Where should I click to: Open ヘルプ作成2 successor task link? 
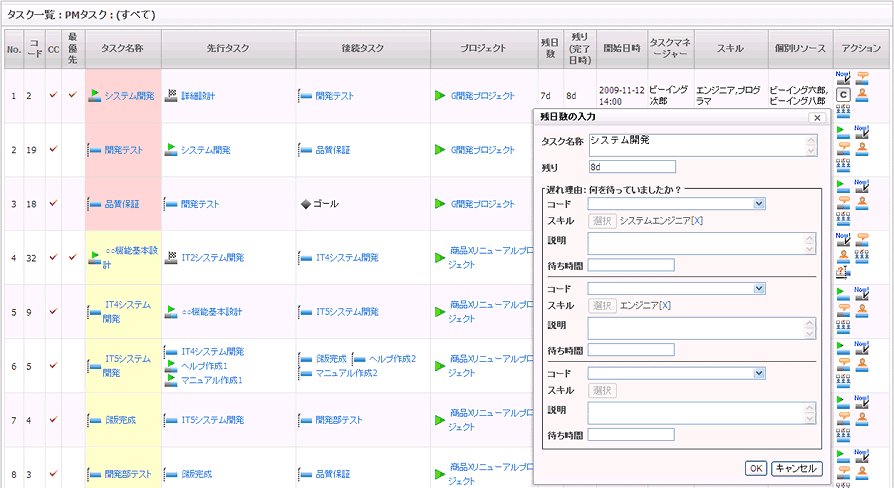coord(392,359)
